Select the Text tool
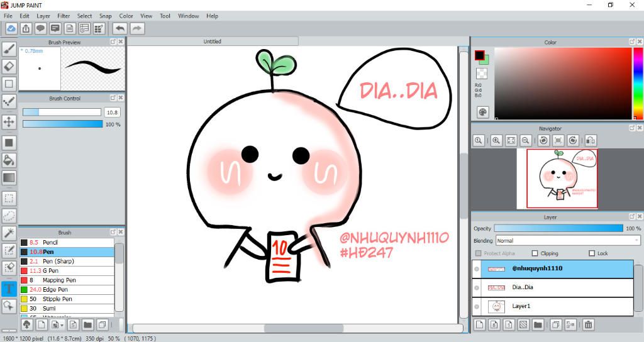This screenshot has width=644, height=342. coord(9,288)
